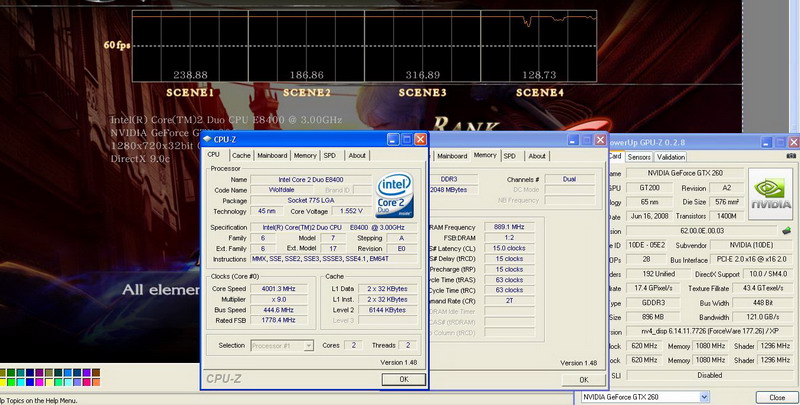Click the Code Name field Wolfdale
This screenshot has width=800, height=405.
click(x=281, y=190)
